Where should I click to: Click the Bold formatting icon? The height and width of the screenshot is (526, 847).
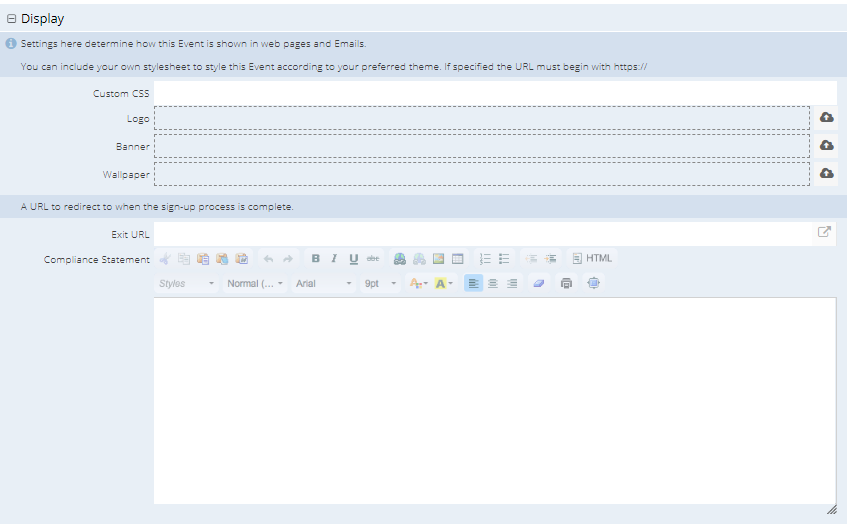[316, 258]
